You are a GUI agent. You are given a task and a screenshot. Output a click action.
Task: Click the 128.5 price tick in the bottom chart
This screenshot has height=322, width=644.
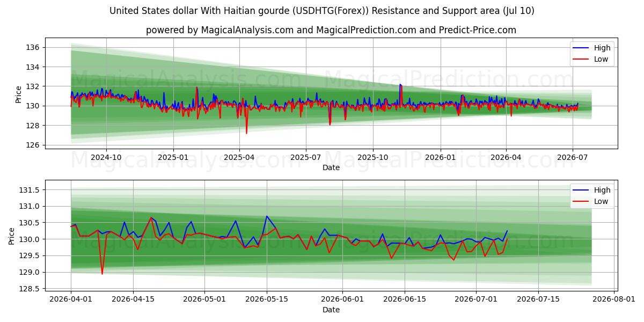pyautogui.click(x=30, y=289)
